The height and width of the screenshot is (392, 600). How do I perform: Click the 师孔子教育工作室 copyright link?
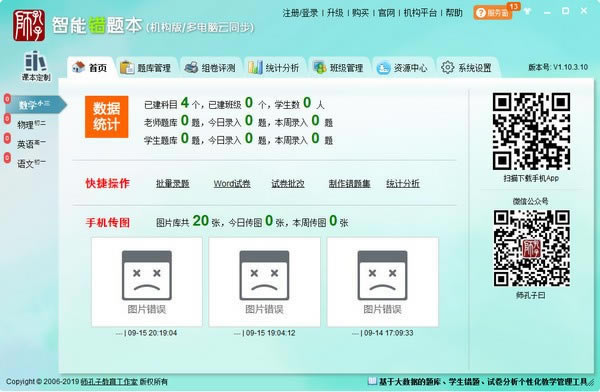pos(109,382)
